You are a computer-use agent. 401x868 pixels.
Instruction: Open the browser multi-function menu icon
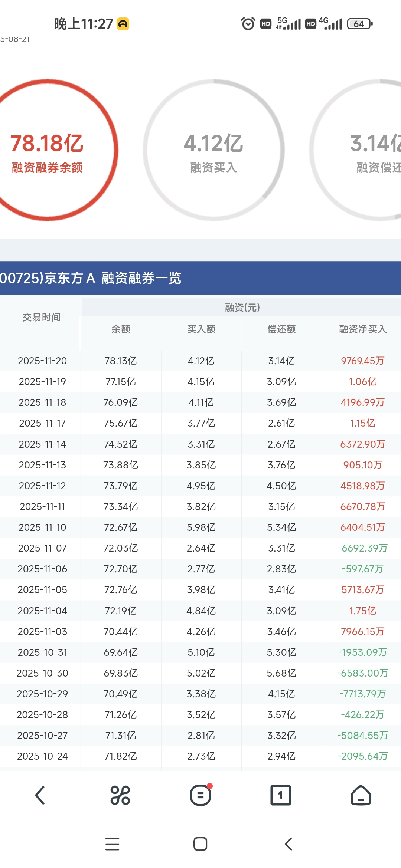(x=120, y=795)
